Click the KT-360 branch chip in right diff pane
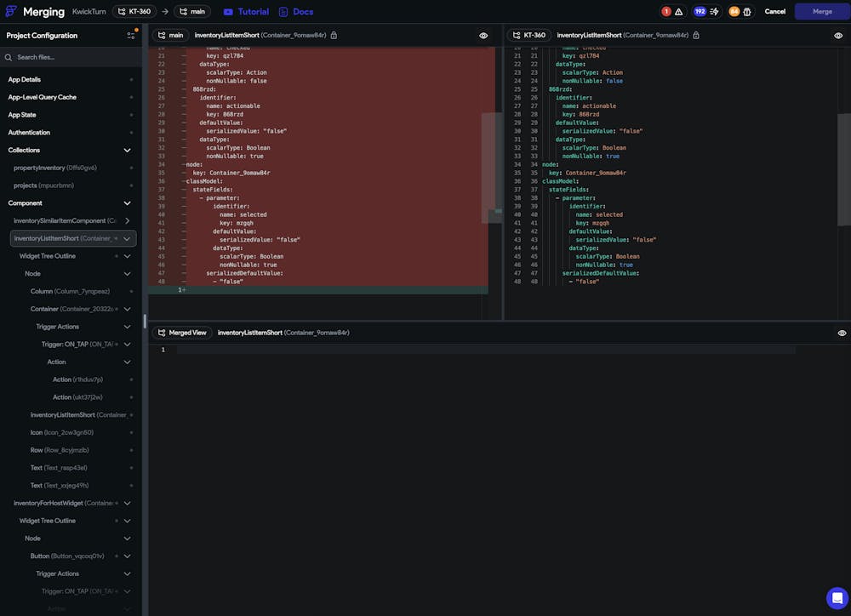 (x=529, y=35)
